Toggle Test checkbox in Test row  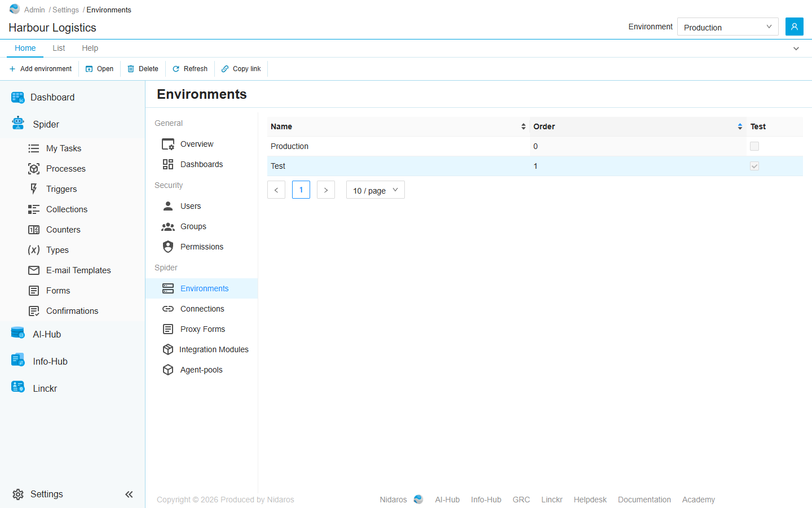[x=754, y=166]
